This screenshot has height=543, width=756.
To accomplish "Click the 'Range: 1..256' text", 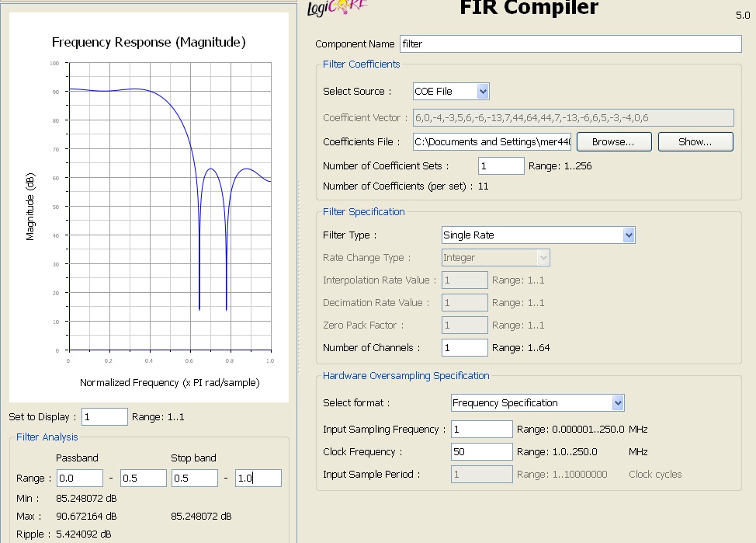I will pyautogui.click(x=560, y=166).
